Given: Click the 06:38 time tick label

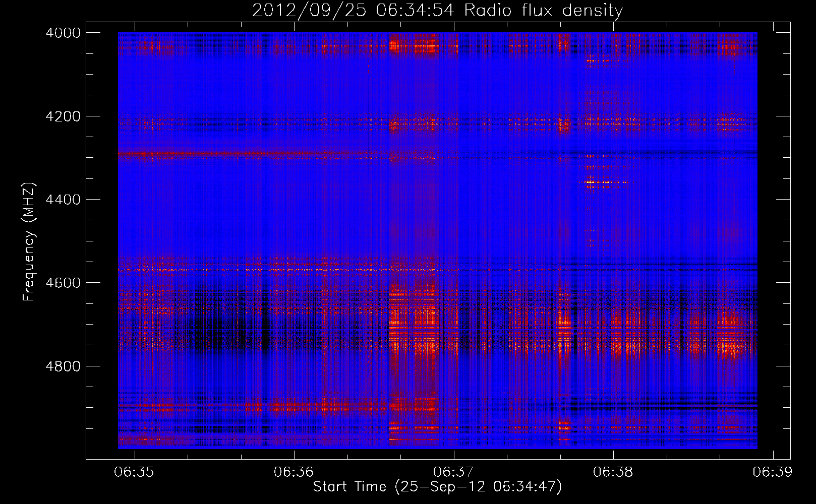Looking at the screenshot, I should coord(613,472).
